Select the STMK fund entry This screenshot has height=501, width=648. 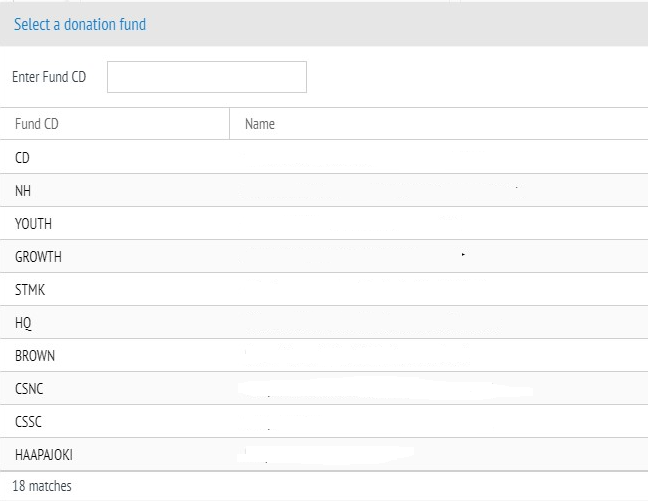tap(324, 289)
